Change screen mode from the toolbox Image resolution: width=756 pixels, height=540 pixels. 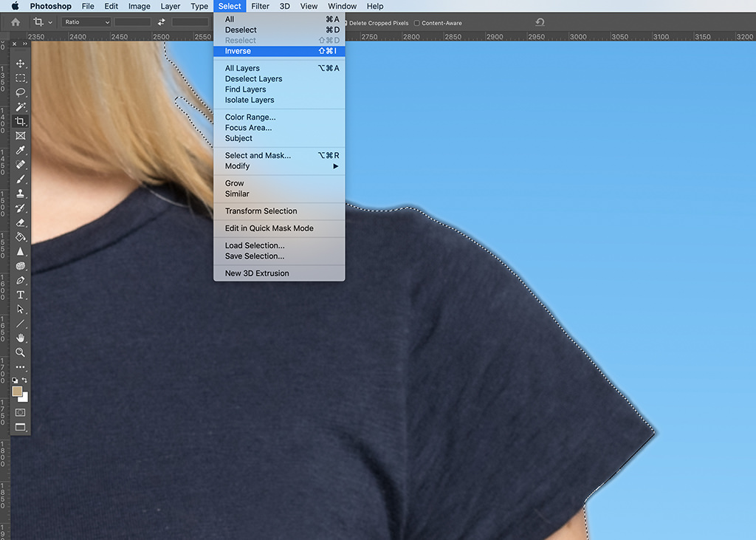click(x=20, y=427)
